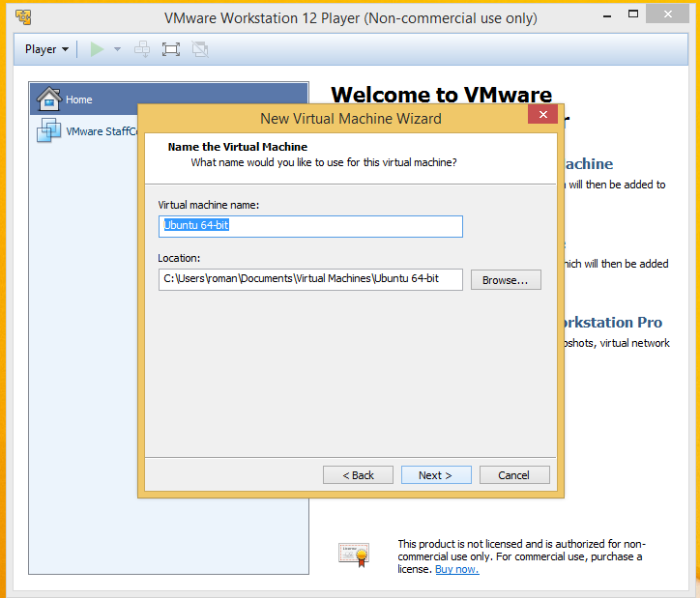Image resolution: width=700 pixels, height=598 pixels.
Task: Click the 'Virtual machine name:' label
Action: click(x=209, y=205)
